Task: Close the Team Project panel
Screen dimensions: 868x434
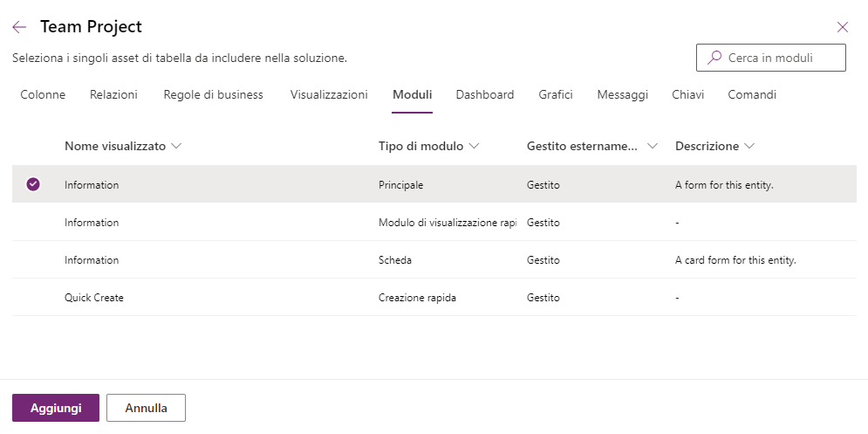Action: pyautogui.click(x=843, y=27)
